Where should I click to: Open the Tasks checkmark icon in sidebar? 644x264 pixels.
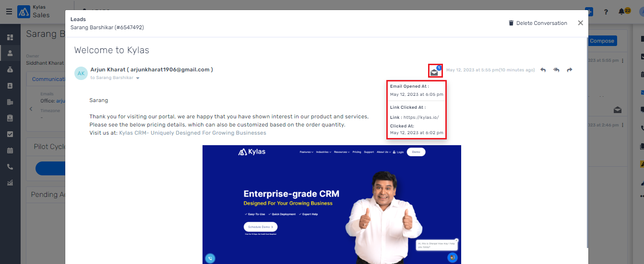10,134
